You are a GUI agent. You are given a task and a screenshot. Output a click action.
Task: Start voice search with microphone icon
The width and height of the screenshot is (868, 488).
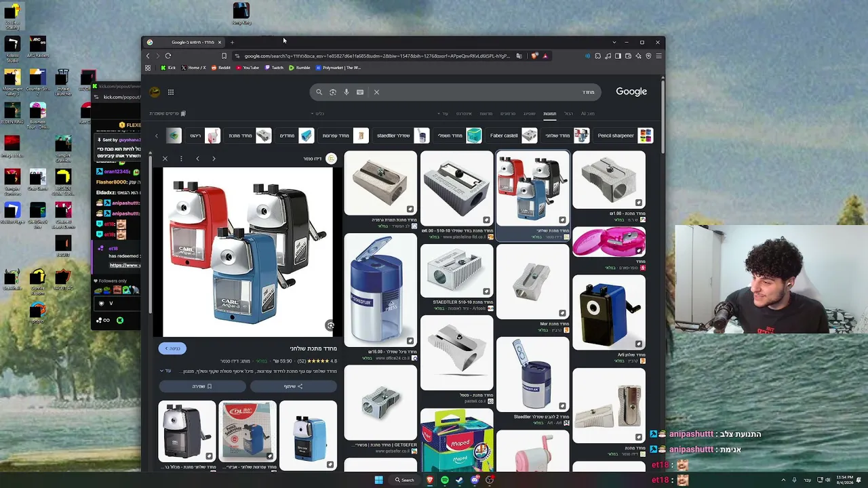tap(347, 92)
